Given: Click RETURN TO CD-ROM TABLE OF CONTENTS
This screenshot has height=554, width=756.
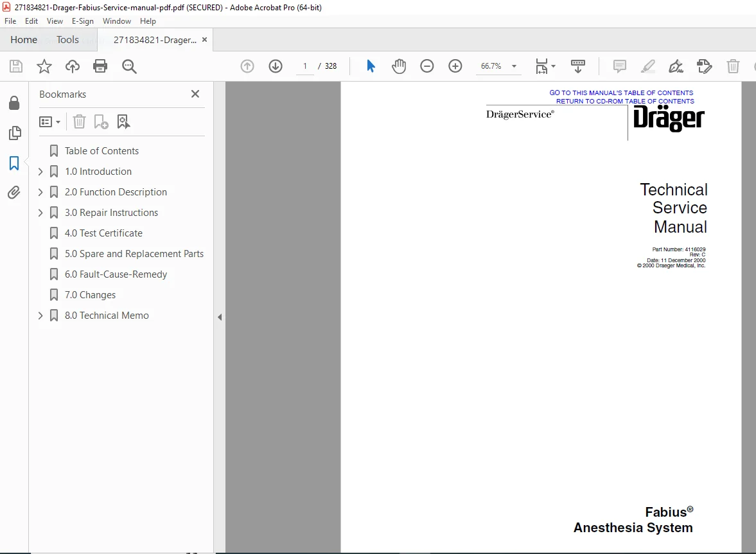Looking at the screenshot, I should point(625,102).
